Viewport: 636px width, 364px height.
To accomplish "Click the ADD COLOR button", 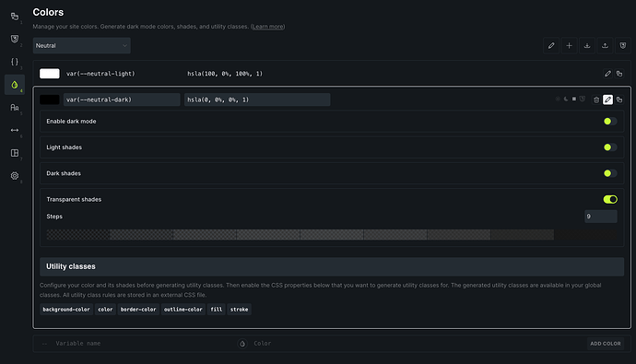I will tap(606, 344).
